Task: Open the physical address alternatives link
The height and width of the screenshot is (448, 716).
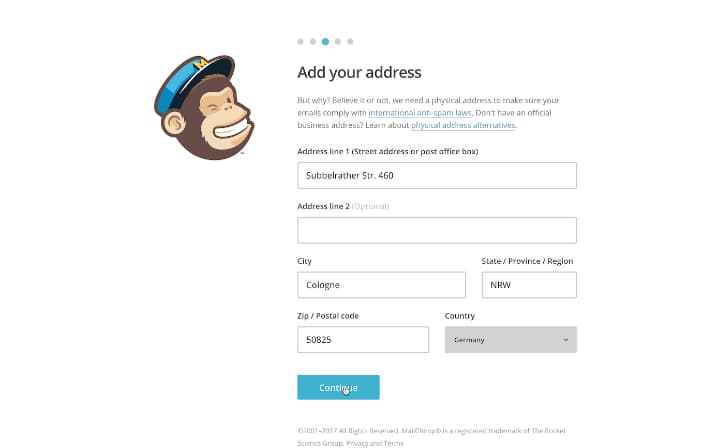Action: pyautogui.click(x=463, y=125)
